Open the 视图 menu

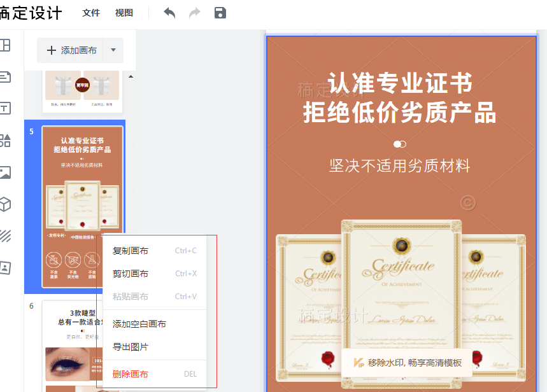124,13
